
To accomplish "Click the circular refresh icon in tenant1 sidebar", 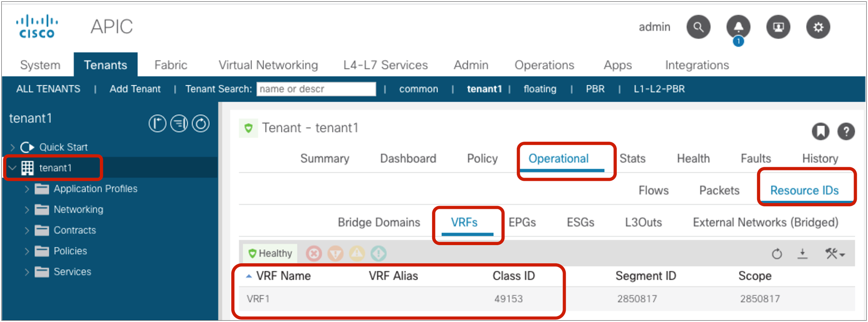I will pos(201,123).
